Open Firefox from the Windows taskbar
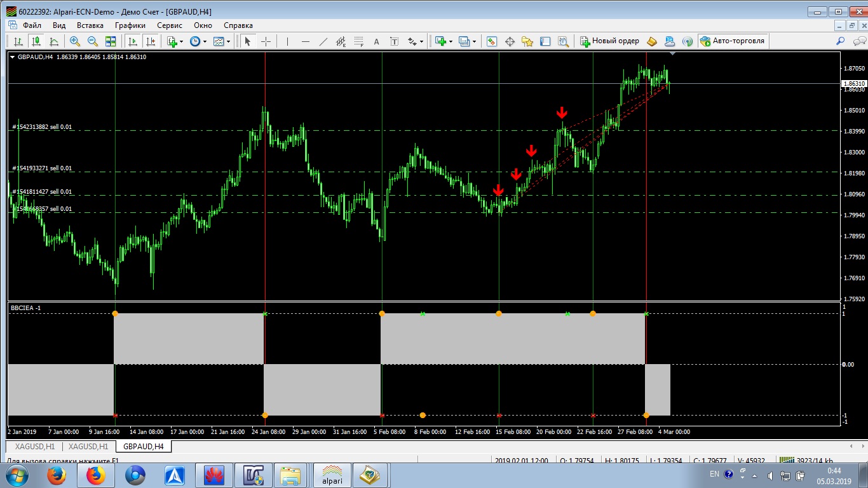The image size is (868, 488). click(57, 475)
